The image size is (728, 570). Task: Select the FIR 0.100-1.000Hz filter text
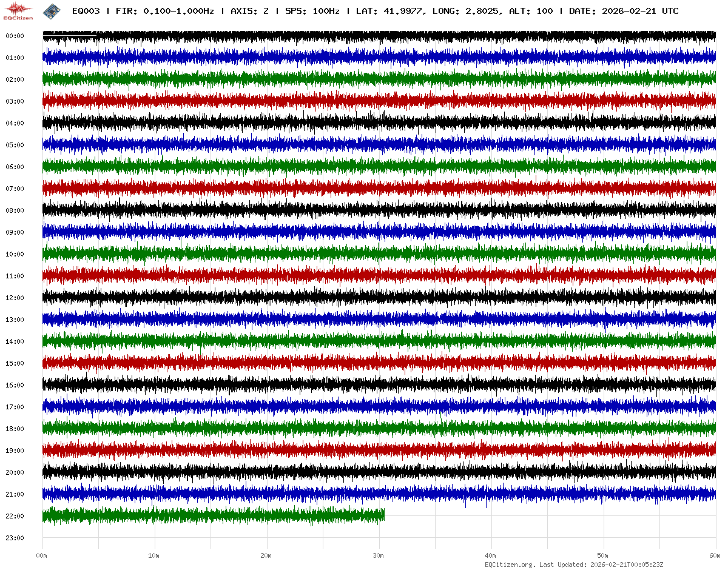tap(164, 11)
